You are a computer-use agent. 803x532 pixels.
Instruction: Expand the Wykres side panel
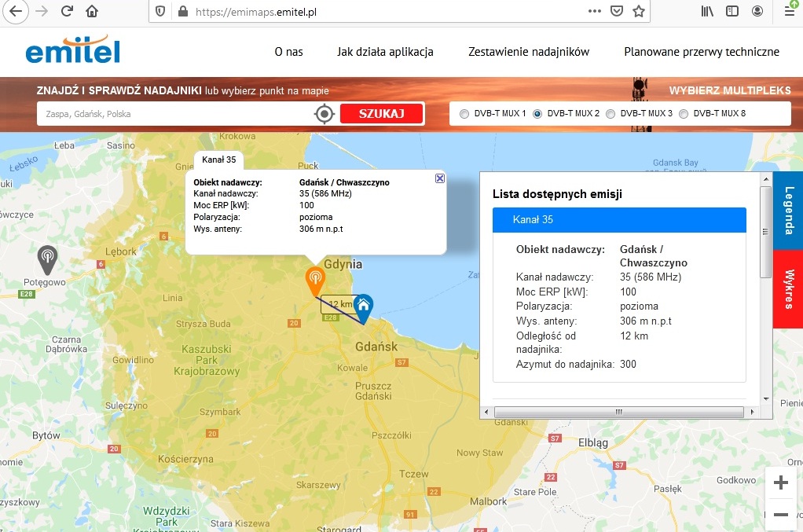[x=788, y=288]
